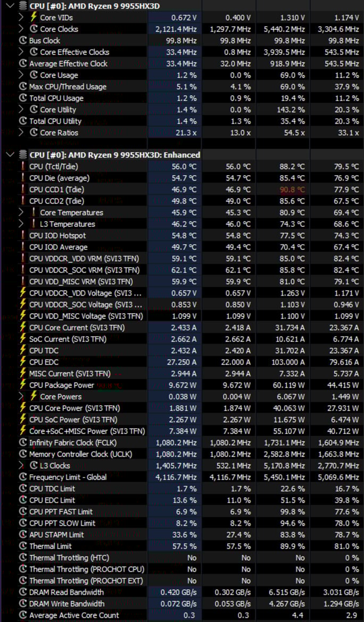364x622 pixels.
Task: Click the chip icon of the Enhanced CPU group
Action: click(x=23, y=155)
